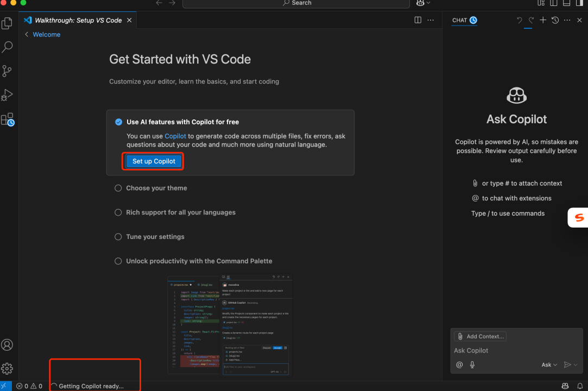Viewport: 588px width, 391px height.
Task: Open the Accounts menu icon
Action: click(7, 345)
